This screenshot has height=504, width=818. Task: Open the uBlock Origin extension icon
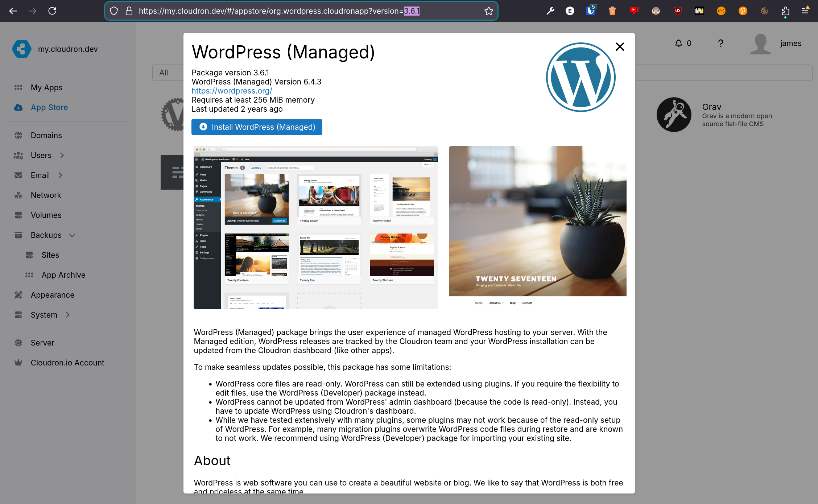point(677,11)
